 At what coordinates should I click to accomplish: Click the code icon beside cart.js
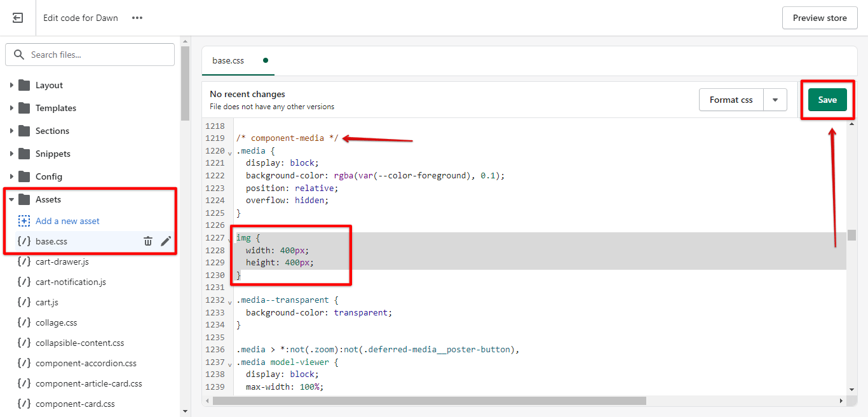[24, 302]
